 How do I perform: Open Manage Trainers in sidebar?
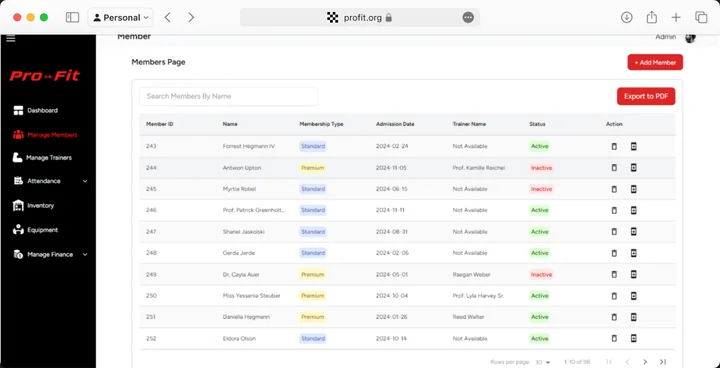[x=42, y=158]
